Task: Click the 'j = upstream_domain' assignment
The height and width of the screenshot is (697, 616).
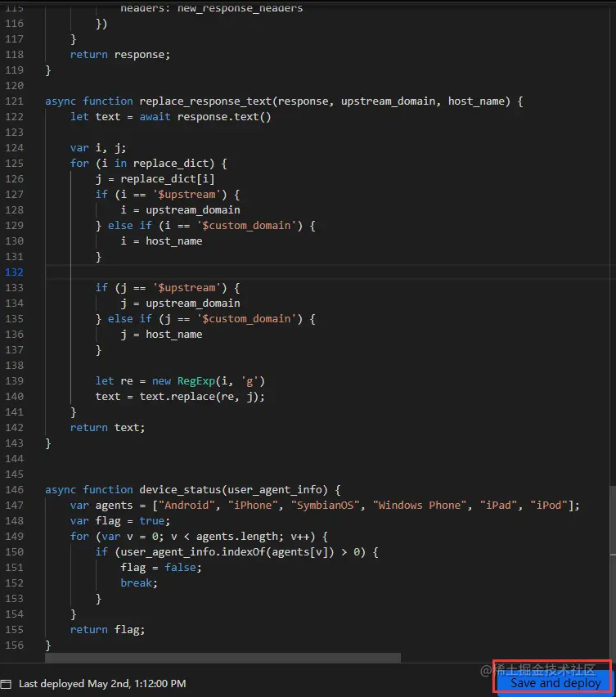Action: [x=180, y=304]
